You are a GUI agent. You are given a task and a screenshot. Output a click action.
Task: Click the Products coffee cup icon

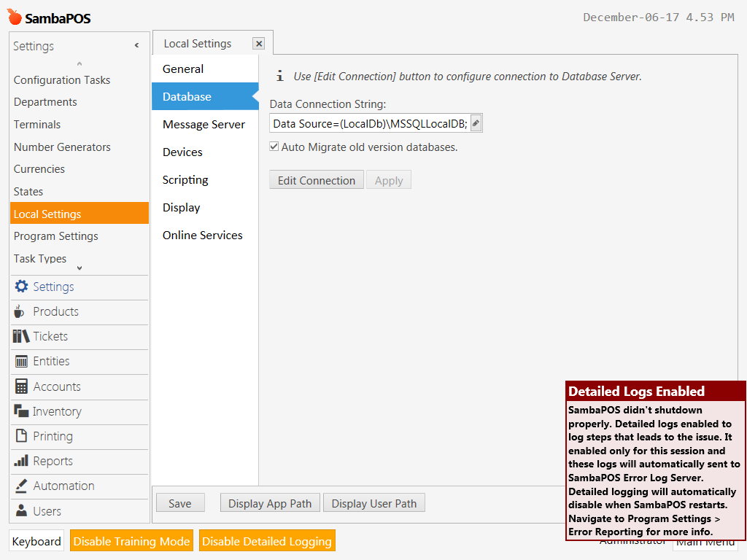[x=19, y=311]
